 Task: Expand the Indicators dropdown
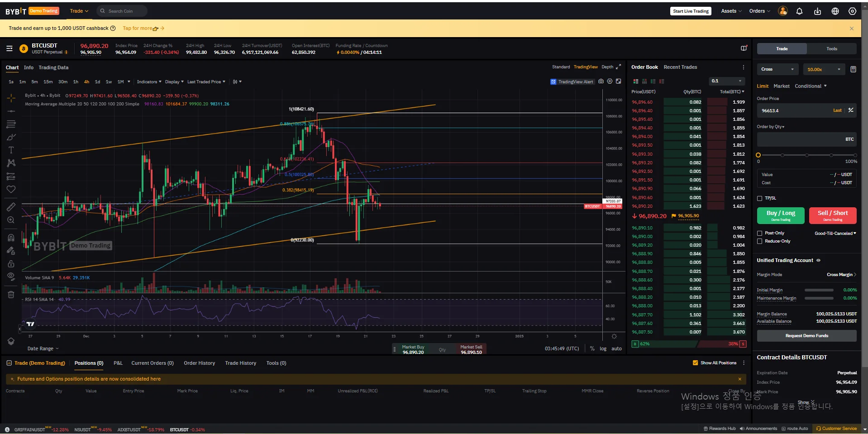pos(149,82)
